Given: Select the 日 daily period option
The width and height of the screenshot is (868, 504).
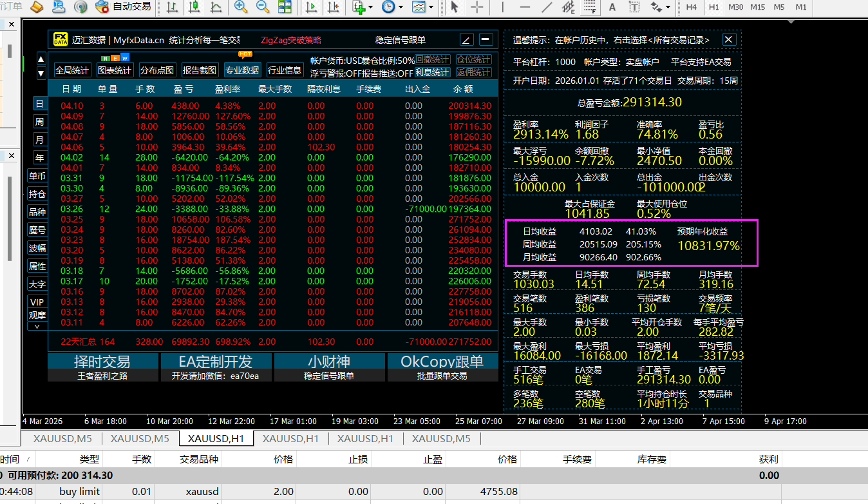Looking at the screenshot, I should tap(39, 104).
